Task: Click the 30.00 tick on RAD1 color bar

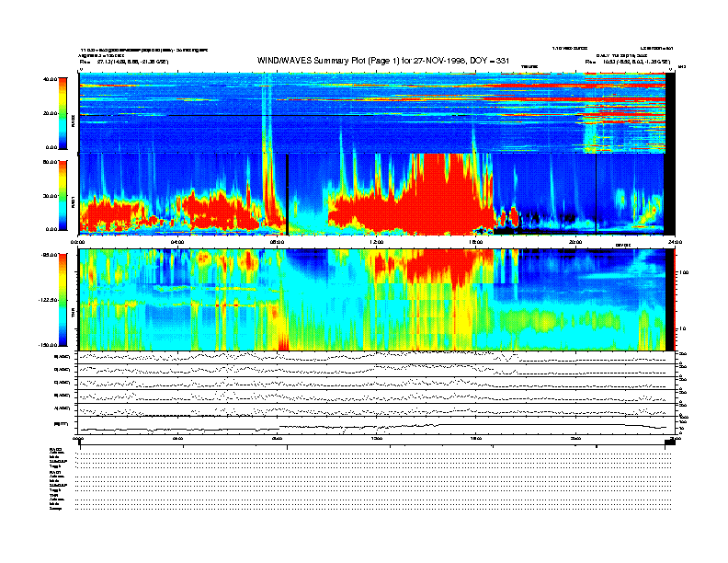Action: (x=50, y=196)
